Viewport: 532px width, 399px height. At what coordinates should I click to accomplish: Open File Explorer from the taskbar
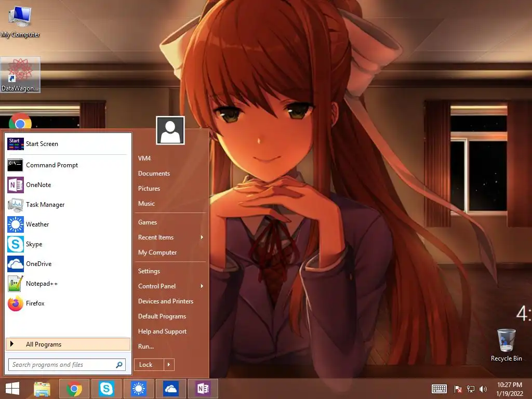pos(42,389)
